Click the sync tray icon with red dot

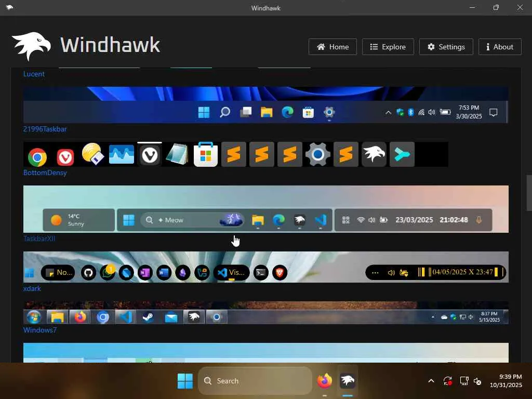[x=447, y=381]
